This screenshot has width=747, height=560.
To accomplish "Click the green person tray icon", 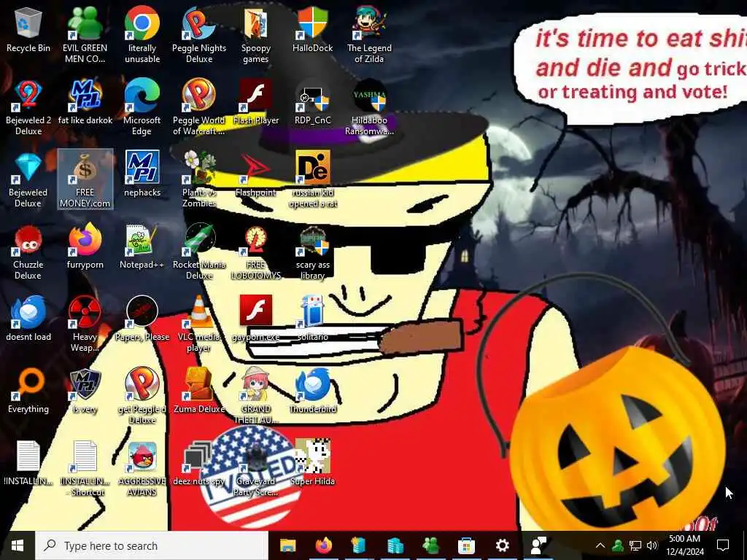I will point(618,545).
